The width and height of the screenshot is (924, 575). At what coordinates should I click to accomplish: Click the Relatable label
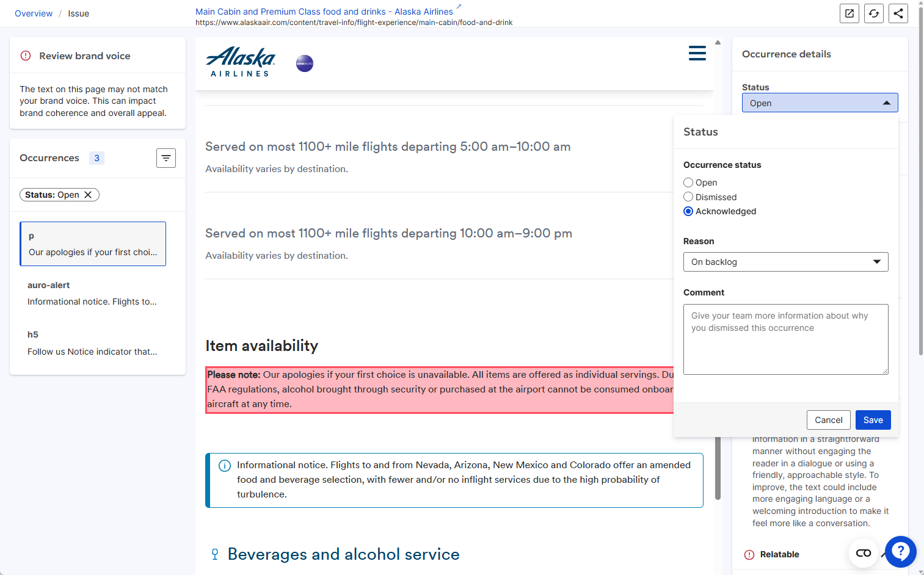[780, 554]
